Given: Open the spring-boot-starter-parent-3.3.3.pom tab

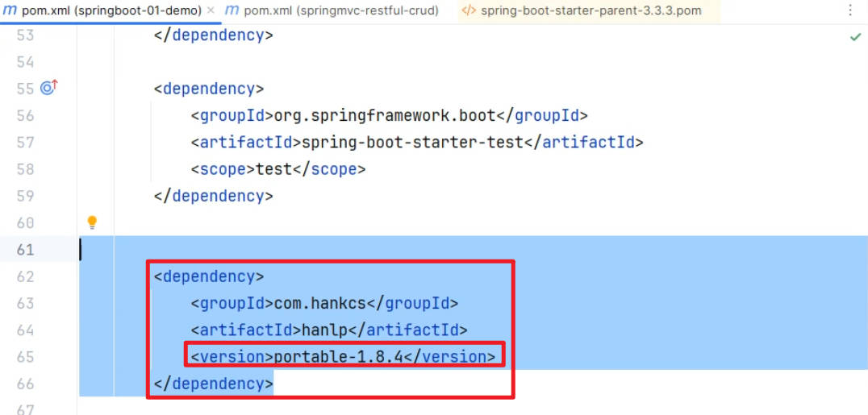Looking at the screenshot, I should pyautogui.click(x=590, y=11).
